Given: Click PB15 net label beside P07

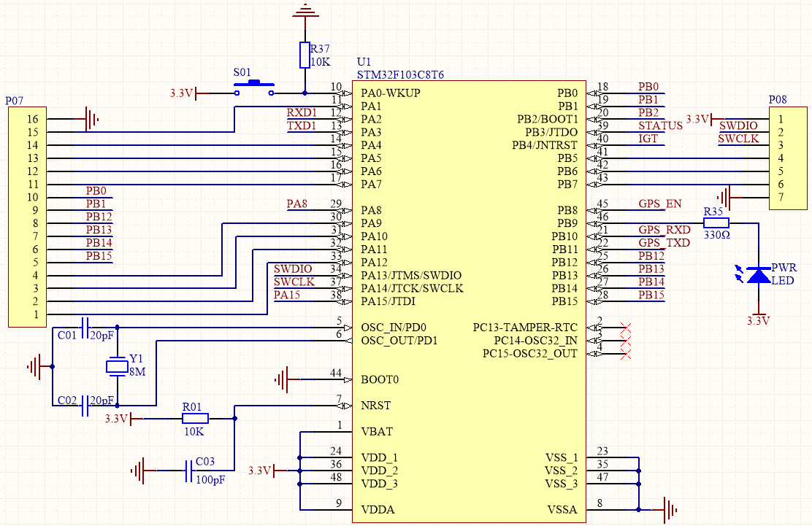Looking at the screenshot, I should point(99,256).
